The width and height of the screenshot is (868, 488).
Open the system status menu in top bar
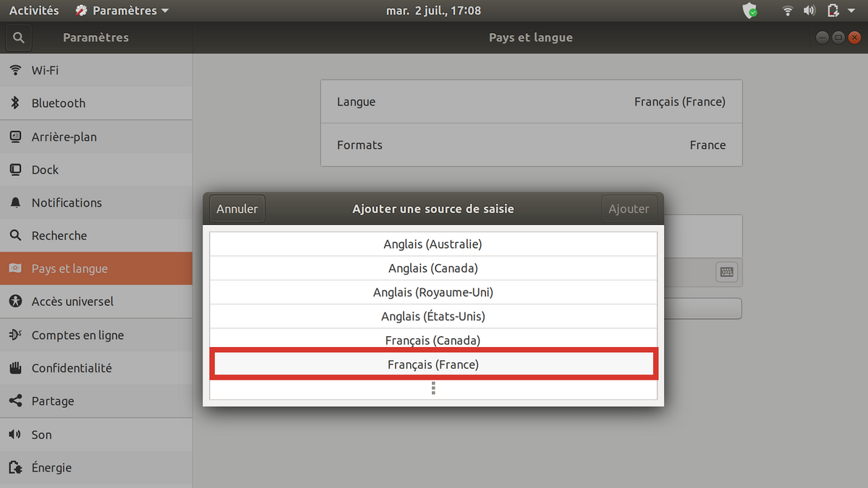850,11
